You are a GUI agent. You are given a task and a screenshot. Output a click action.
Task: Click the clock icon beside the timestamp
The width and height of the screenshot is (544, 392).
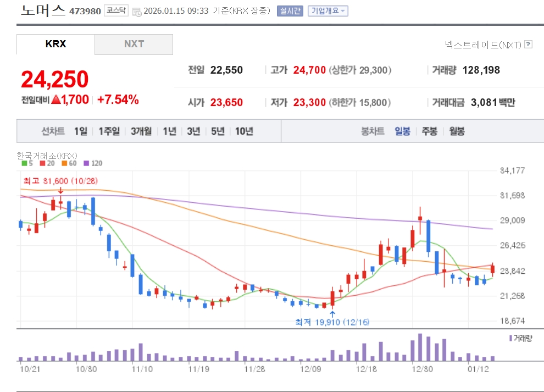[137, 12]
